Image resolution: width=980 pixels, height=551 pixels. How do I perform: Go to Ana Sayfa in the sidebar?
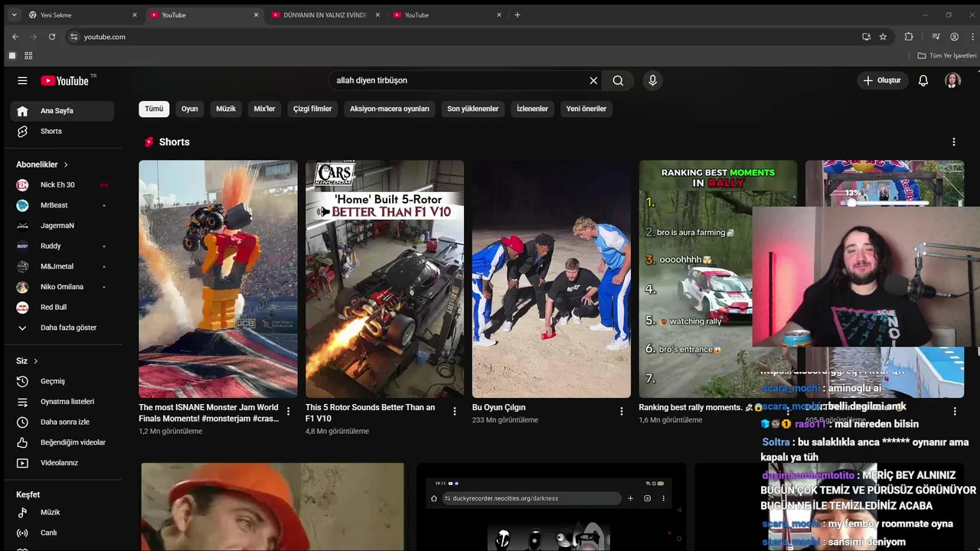point(62,111)
